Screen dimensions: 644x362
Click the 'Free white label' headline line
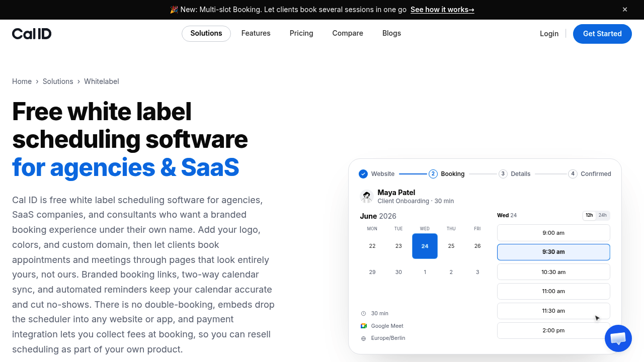(x=102, y=111)
